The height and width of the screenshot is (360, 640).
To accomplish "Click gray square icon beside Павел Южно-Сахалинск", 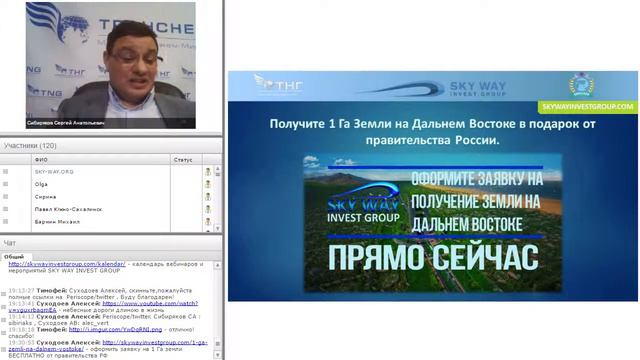I will click(5, 209).
